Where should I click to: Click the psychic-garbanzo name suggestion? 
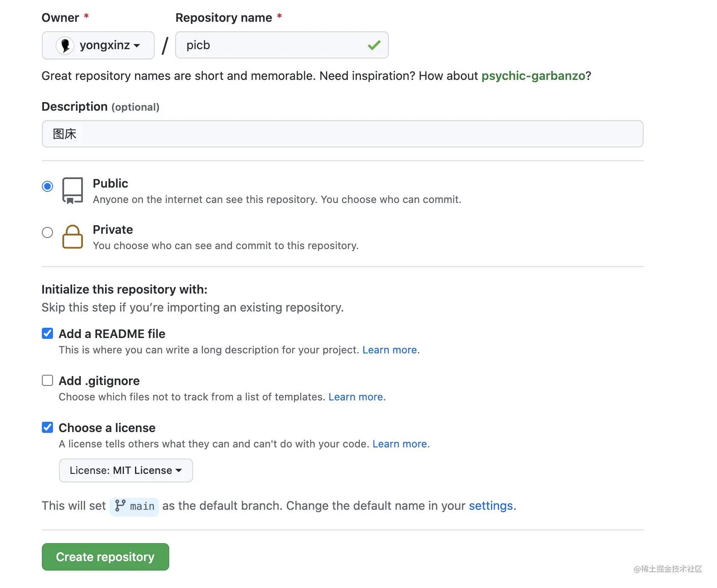click(x=533, y=76)
